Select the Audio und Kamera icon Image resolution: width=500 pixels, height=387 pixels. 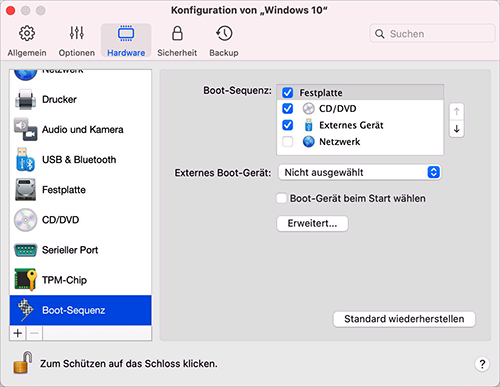pyautogui.click(x=25, y=129)
